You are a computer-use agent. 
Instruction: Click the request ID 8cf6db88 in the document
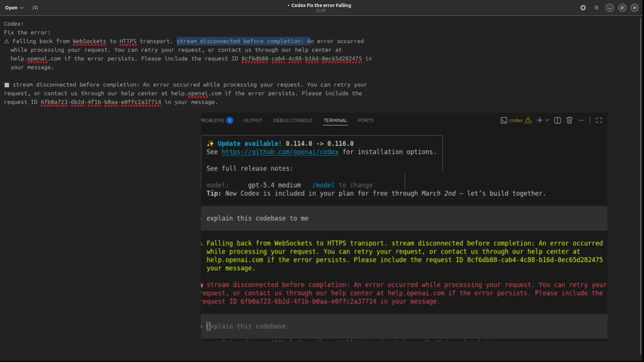click(x=301, y=59)
